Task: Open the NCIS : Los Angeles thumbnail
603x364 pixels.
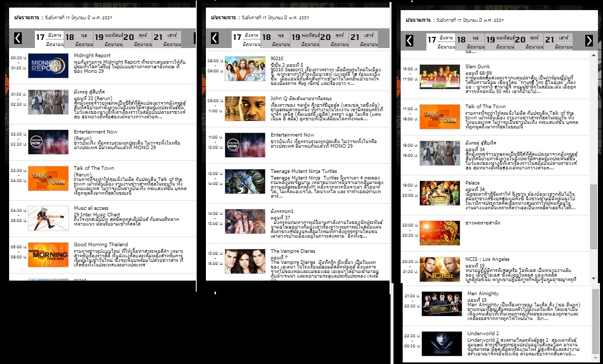Action: pos(440,269)
